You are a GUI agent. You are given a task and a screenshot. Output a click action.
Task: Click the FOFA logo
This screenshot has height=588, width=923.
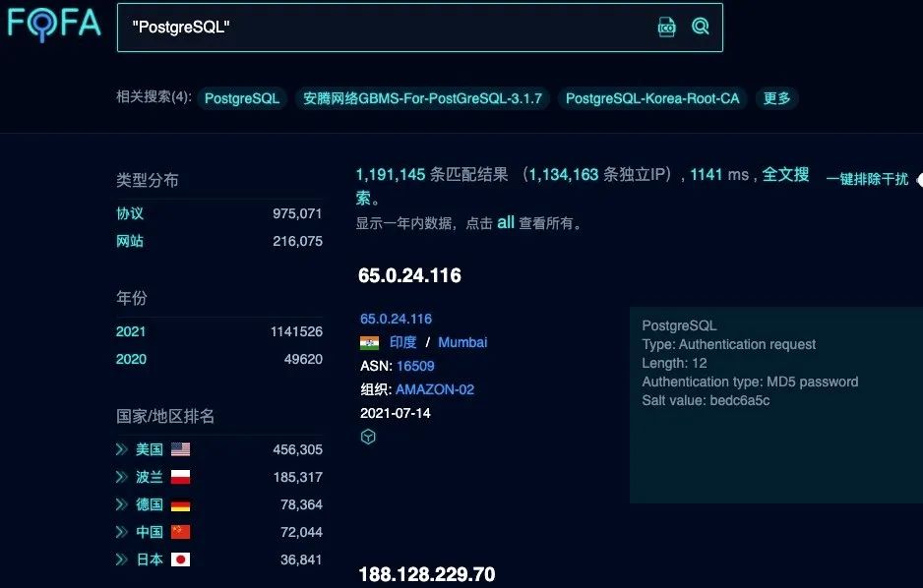[x=53, y=25]
